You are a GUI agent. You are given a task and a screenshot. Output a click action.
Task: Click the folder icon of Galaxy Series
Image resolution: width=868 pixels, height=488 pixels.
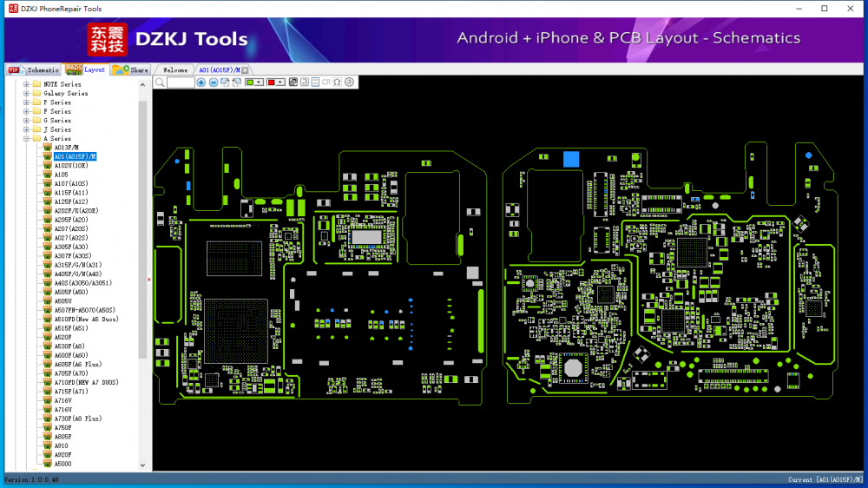36,94
